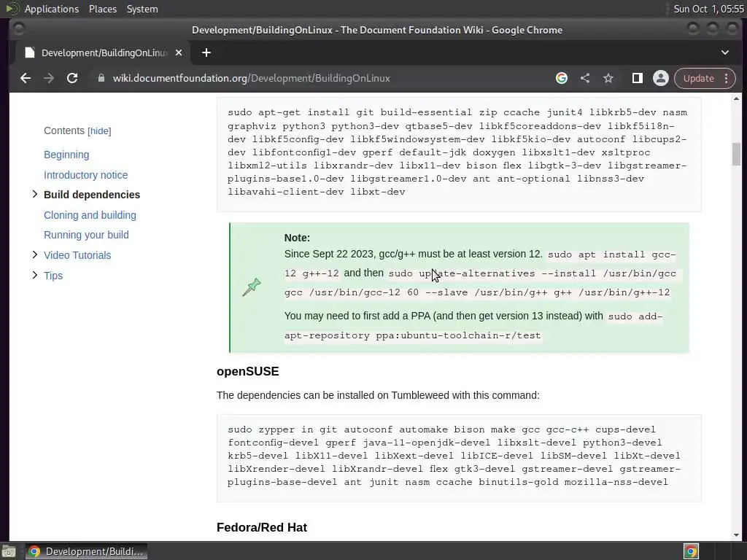View site information via lock icon
This screenshot has width=747, height=560.
[x=101, y=78]
